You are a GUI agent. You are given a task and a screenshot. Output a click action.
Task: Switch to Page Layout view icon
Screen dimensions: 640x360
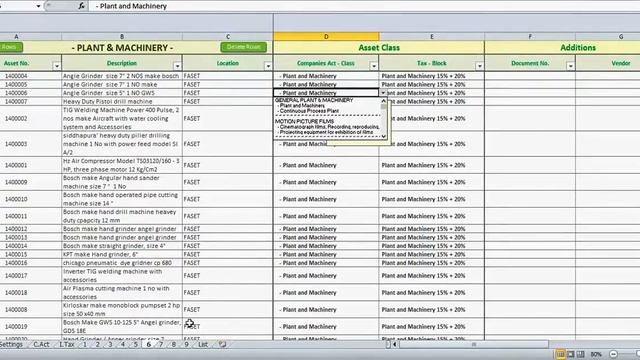click(571, 354)
